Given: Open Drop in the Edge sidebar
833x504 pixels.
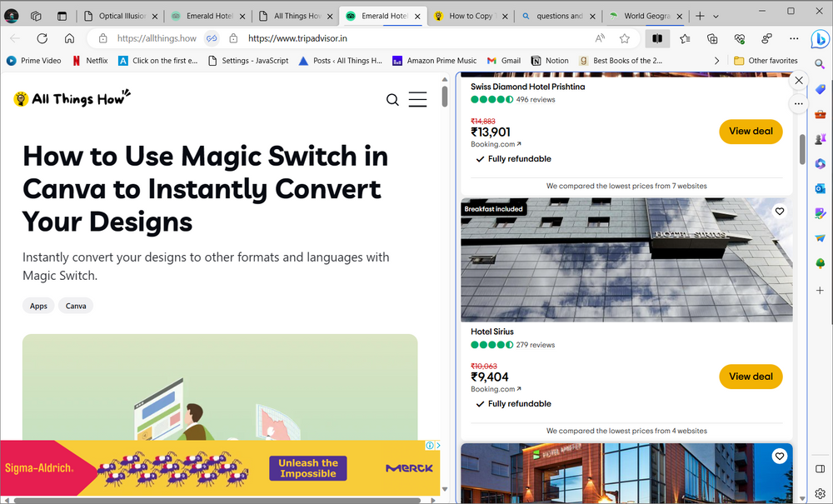Looking at the screenshot, I should pyautogui.click(x=821, y=240).
